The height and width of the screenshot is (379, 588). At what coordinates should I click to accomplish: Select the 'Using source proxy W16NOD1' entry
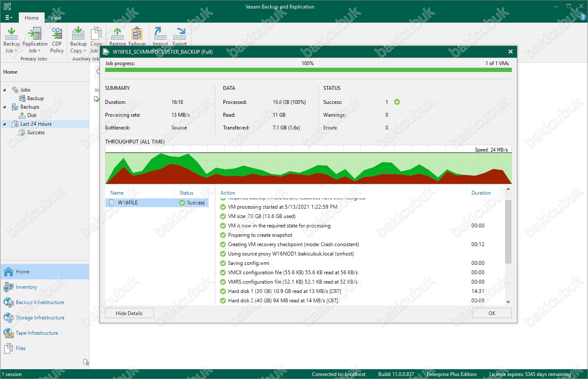tap(291, 254)
